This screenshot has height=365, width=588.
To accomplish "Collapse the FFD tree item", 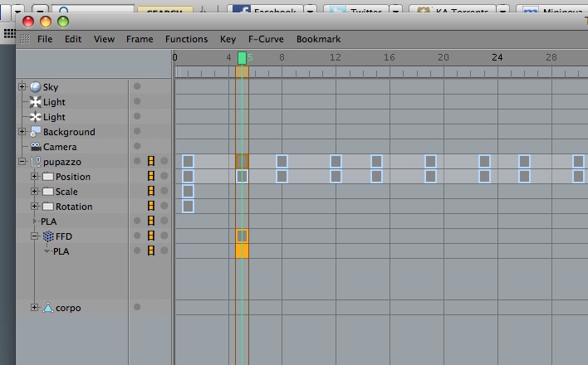I will (x=35, y=236).
